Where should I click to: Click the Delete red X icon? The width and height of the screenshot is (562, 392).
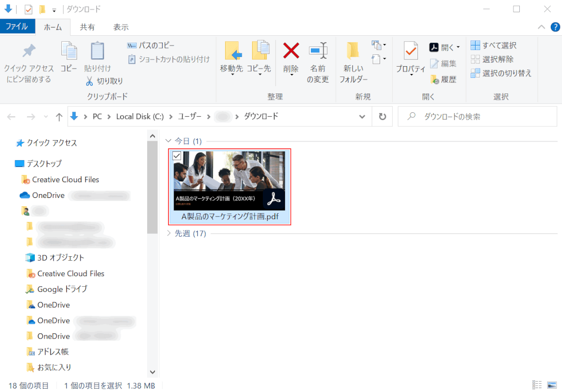[x=291, y=50]
